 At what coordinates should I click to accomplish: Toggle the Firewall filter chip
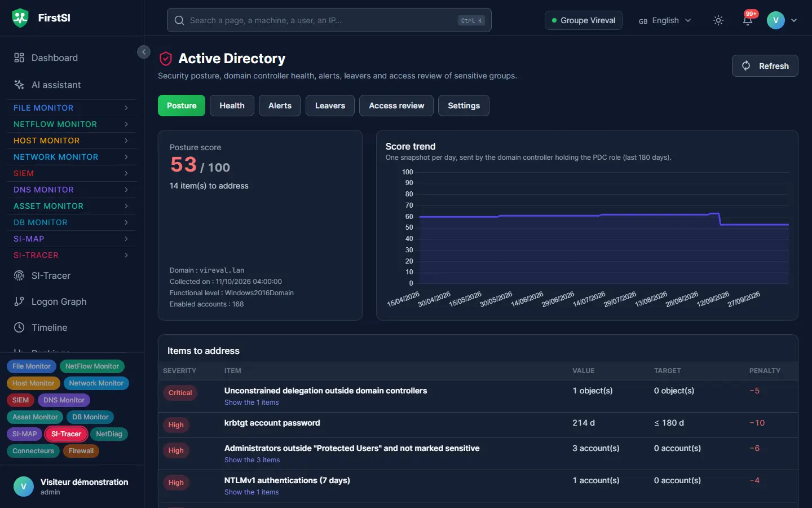[x=81, y=451]
